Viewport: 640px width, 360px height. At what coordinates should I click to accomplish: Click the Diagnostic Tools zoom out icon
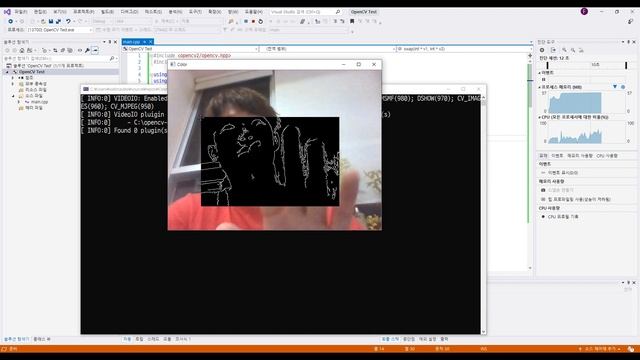tap(573, 50)
